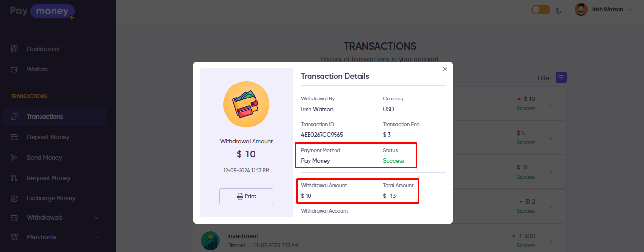Open the Wallets menu item

37,70
